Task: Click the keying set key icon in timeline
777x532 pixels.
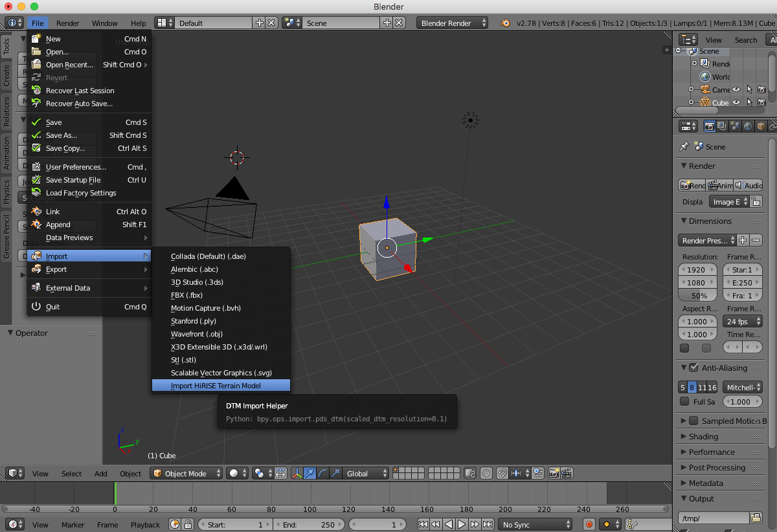Action: pyautogui.click(x=633, y=525)
